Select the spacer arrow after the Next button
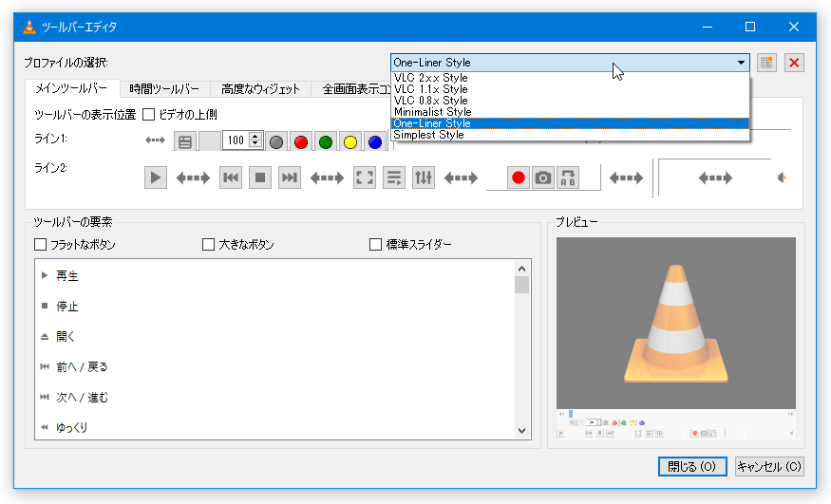This screenshot has width=831, height=504. (327, 177)
